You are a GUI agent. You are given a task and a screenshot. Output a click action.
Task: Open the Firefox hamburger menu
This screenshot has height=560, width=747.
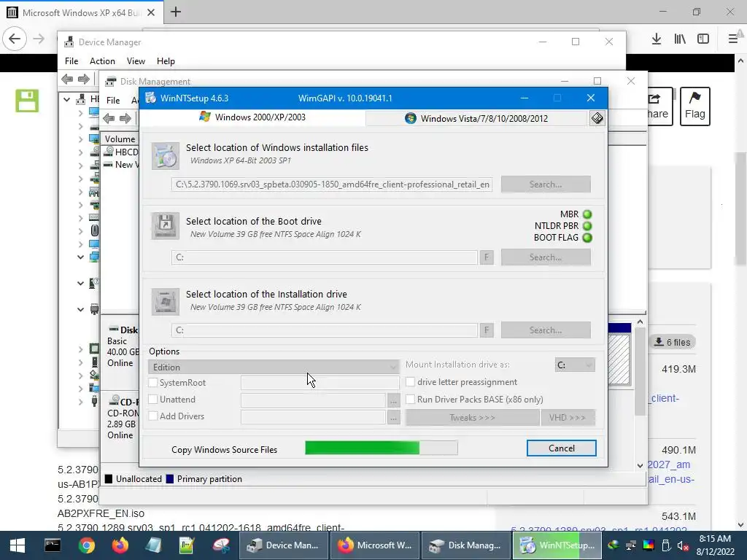tap(733, 39)
